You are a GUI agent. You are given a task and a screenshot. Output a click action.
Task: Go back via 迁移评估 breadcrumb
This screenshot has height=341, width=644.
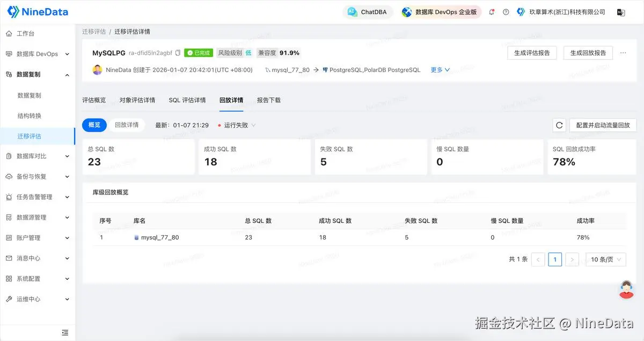coord(94,32)
